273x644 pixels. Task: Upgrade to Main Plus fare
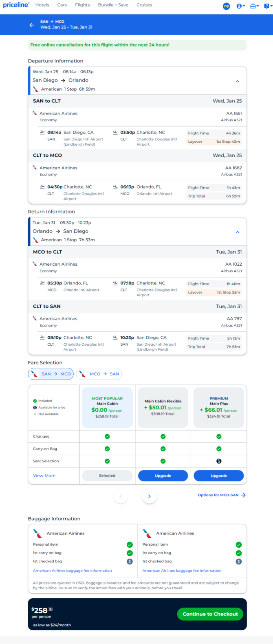219,475
